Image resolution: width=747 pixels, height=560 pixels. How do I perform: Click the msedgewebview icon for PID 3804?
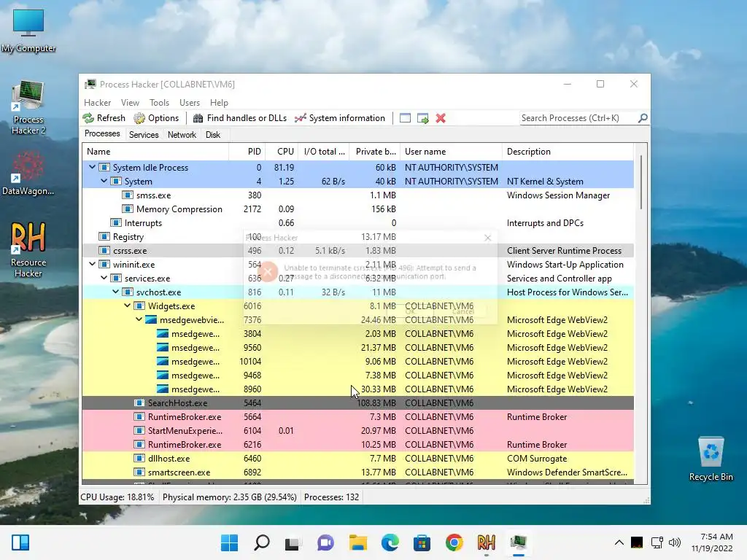[x=163, y=333]
